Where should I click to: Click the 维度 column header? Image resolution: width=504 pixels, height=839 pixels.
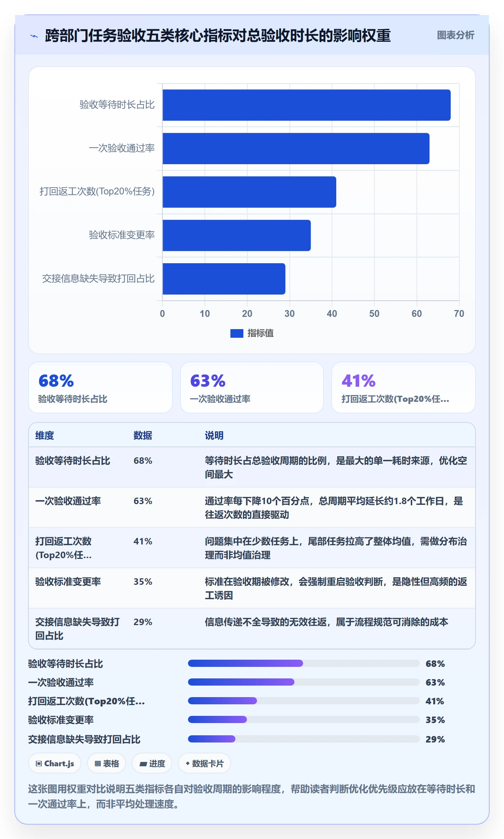[45, 435]
